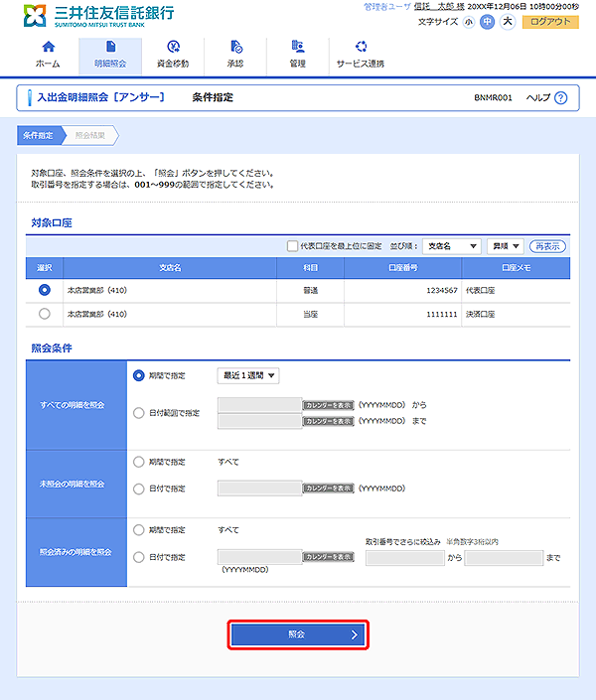The height and width of the screenshot is (700, 596).
Task: Select account 1111111 当座 radio button
Action: coord(45,314)
